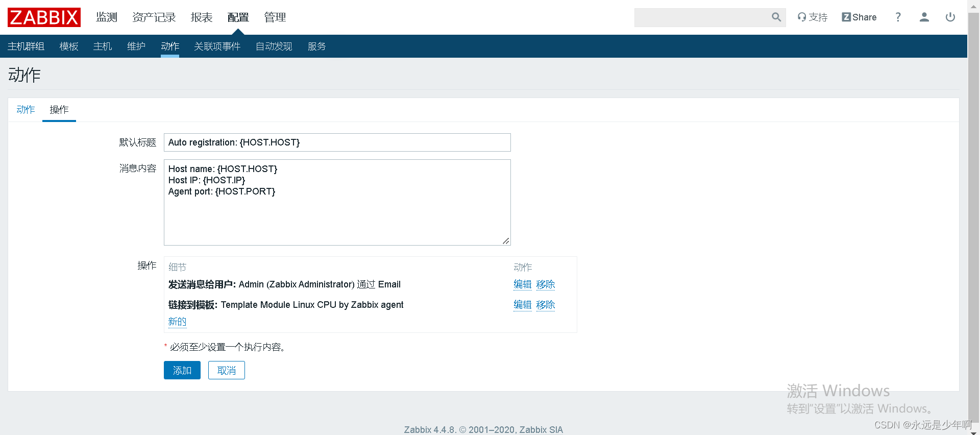Go to the 自动发现 submenu

(274, 46)
